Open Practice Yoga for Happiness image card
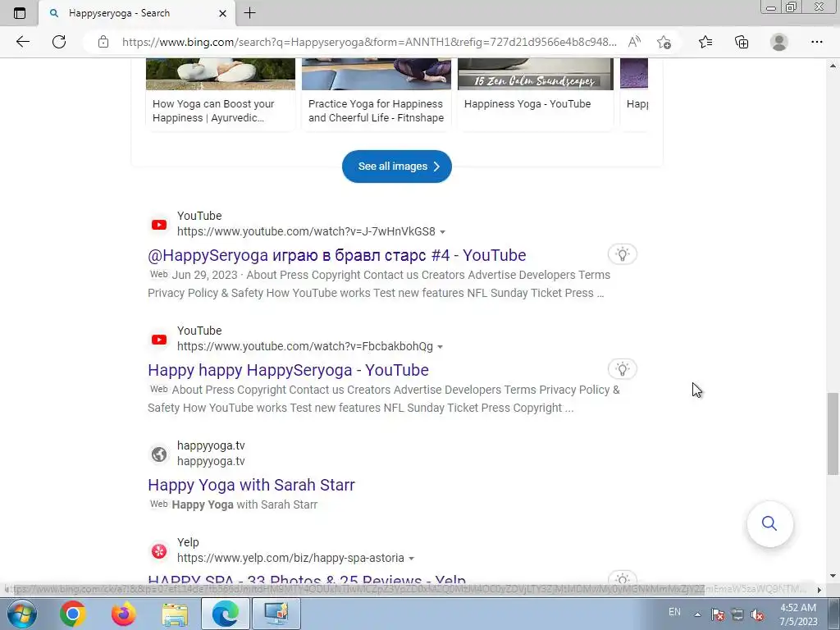The height and width of the screenshot is (630, 840). [376, 94]
